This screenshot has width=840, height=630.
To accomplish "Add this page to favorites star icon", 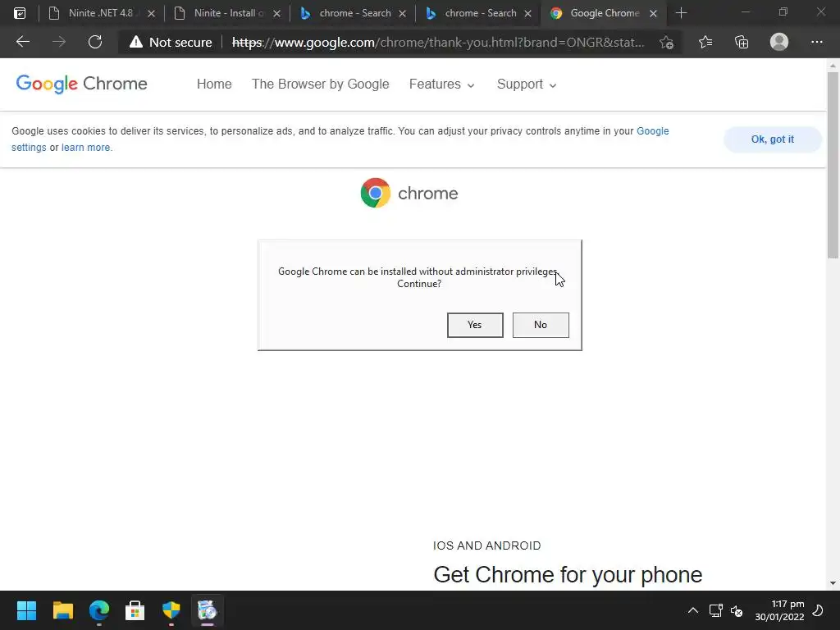I will 666,43.
